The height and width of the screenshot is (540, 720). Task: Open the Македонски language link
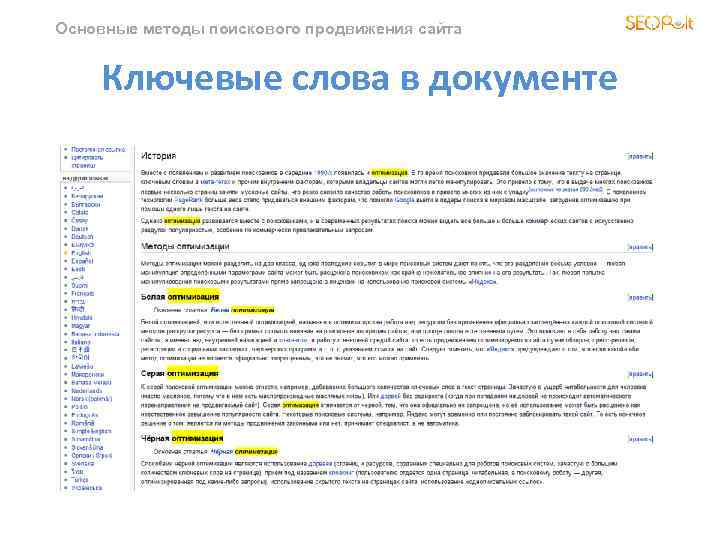click(x=88, y=375)
